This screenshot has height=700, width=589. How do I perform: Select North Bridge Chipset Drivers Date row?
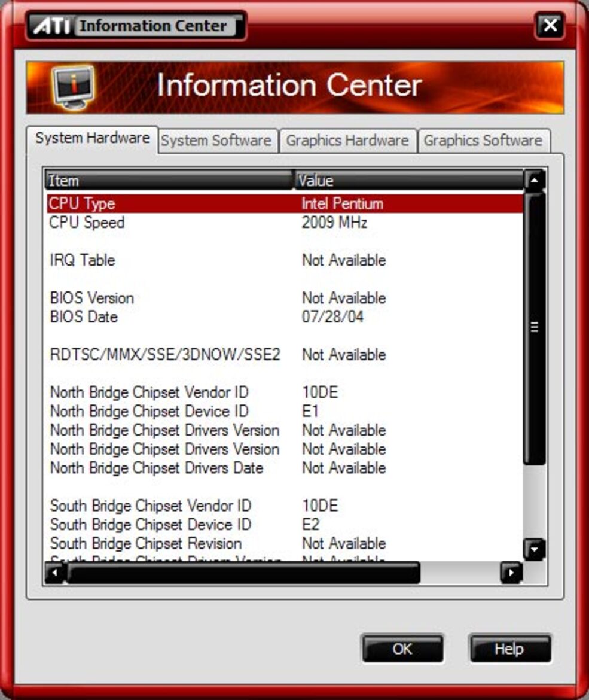(285, 468)
